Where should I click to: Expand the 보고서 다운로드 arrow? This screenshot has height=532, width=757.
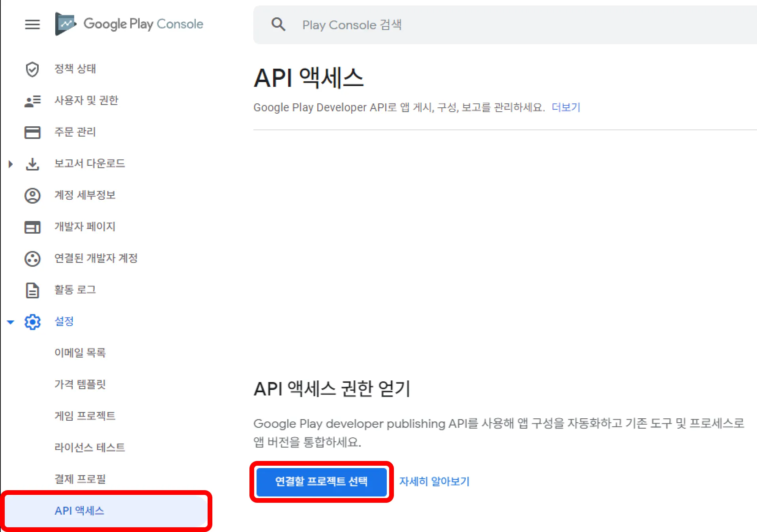[x=11, y=164]
